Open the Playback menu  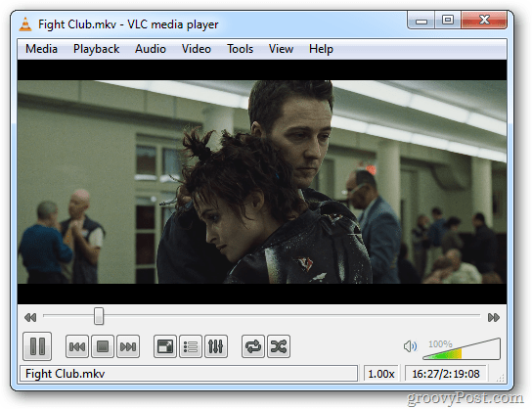click(97, 49)
